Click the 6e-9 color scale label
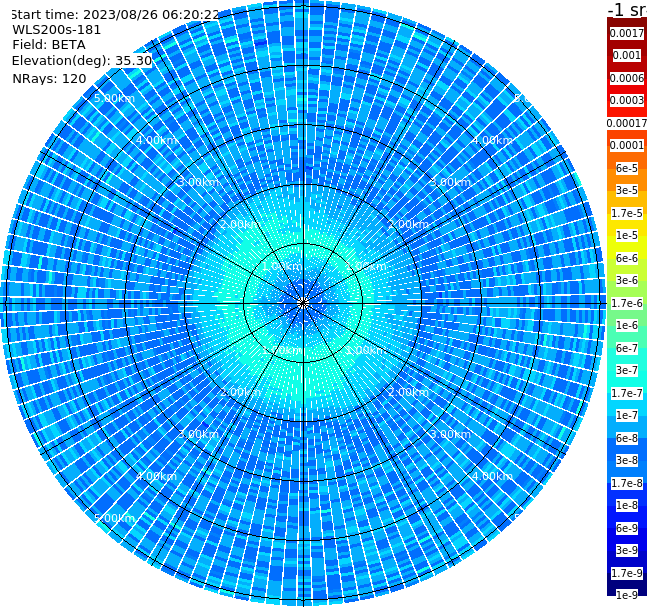The width and height of the screenshot is (647, 607). (627, 528)
